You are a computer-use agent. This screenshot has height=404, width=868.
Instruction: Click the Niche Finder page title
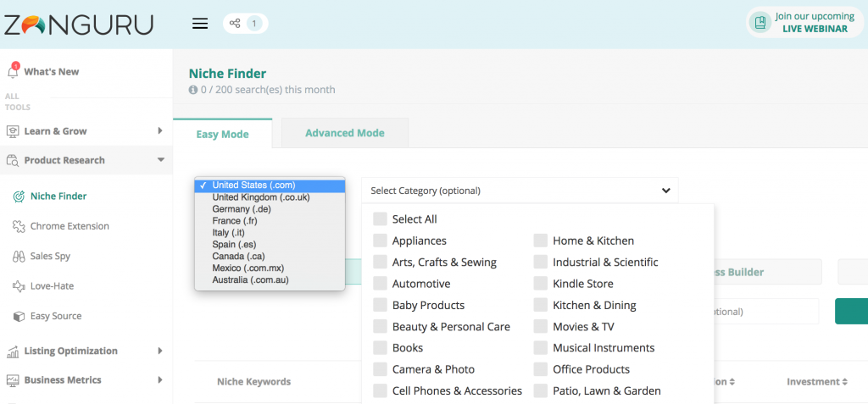[x=227, y=74]
